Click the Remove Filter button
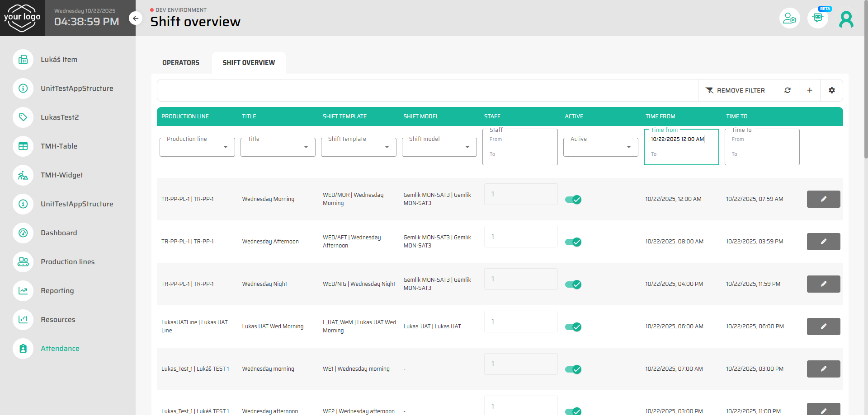Viewport: 868px width, 415px height. (736, 90)
